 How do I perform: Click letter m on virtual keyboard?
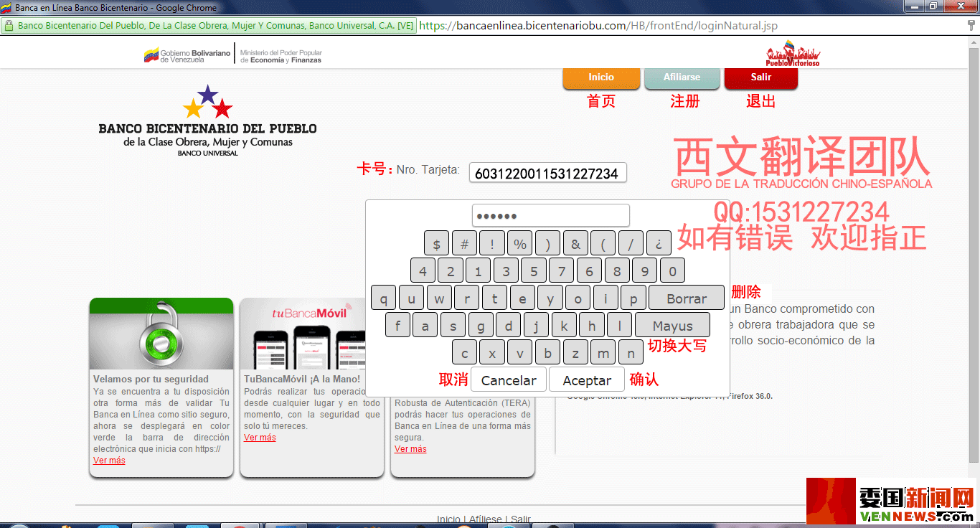pyautogui.click(x=603, y=352)
